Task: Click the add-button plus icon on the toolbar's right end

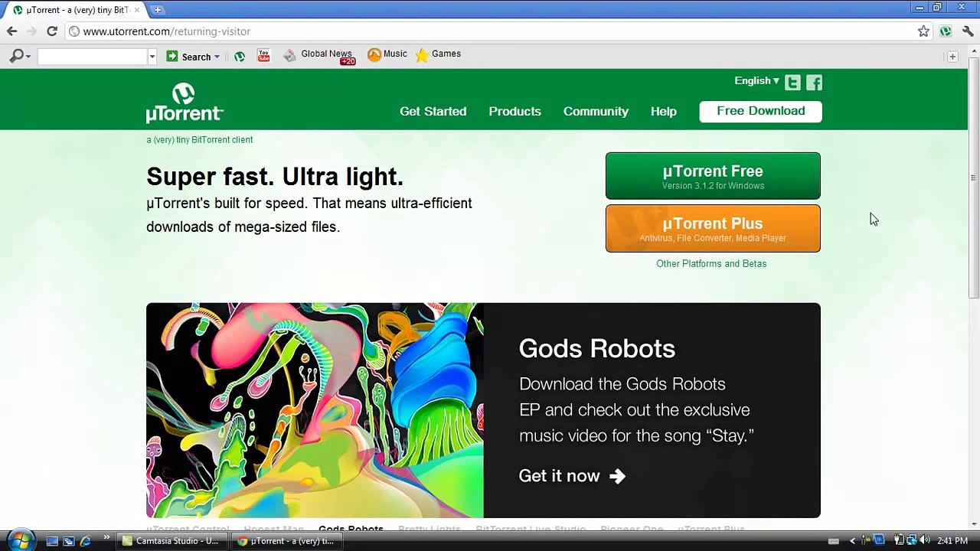Action: [952, 57]
